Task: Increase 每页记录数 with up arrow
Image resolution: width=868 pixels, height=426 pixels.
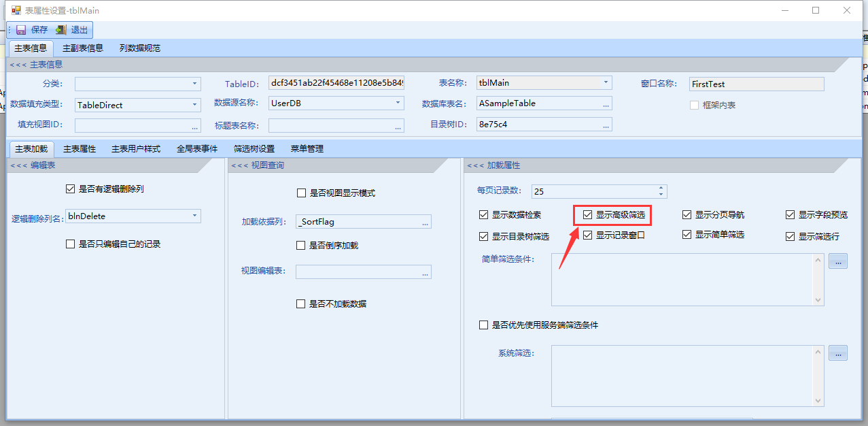Action: click(x=661, y=189)
